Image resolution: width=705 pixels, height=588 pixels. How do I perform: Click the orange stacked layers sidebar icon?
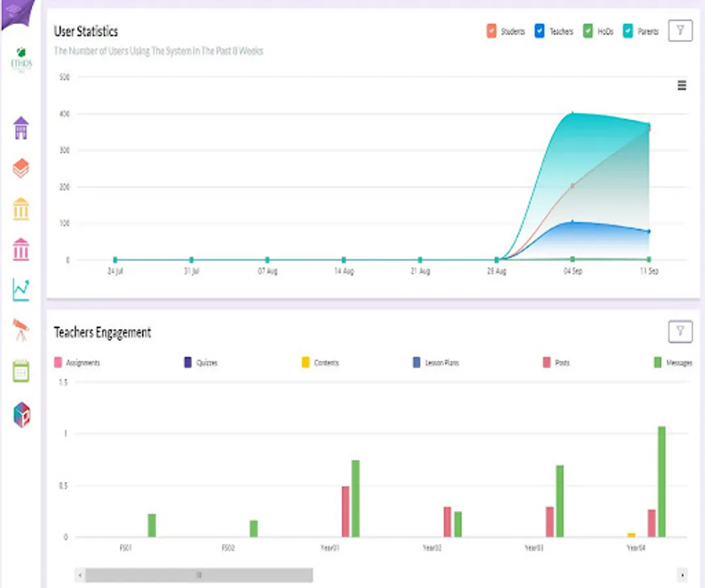click(x=21, y=168)
